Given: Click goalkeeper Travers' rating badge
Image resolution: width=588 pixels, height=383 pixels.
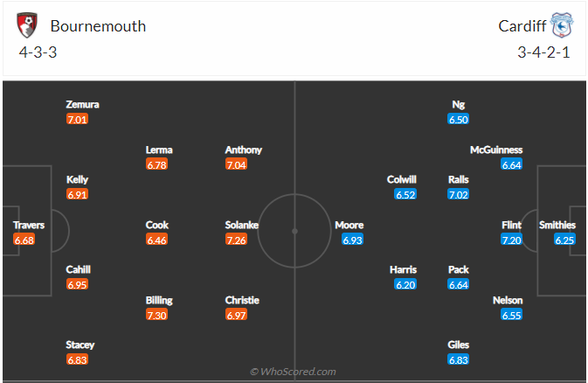Looking at the screenshot, I should point(24,240).
